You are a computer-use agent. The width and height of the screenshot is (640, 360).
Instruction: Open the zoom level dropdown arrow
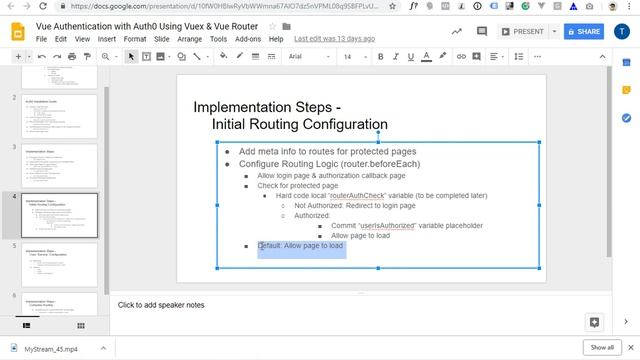point(116,57)
